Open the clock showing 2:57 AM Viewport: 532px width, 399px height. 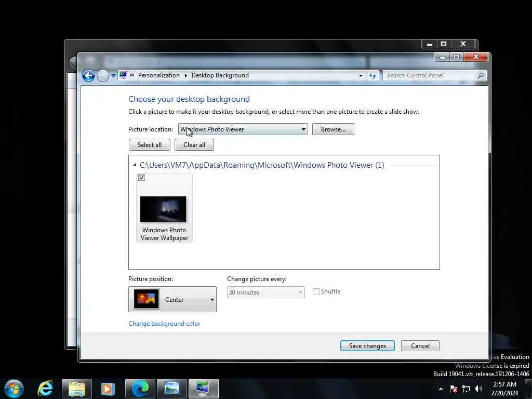504,389
